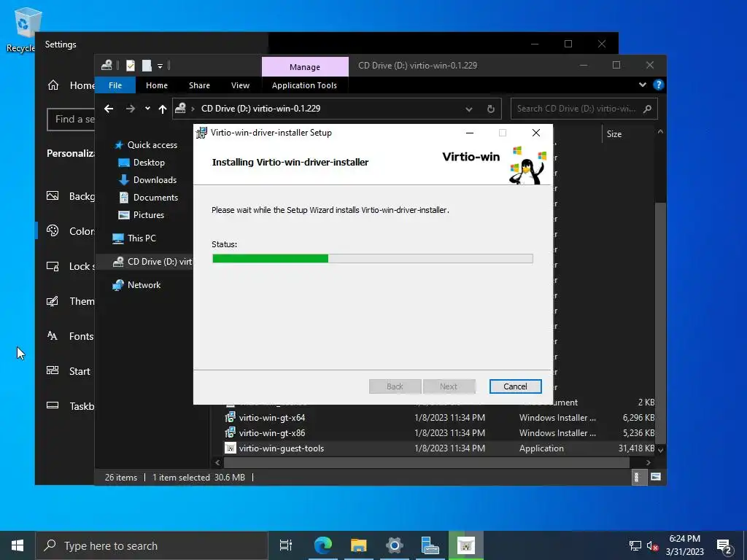Select the virtio-win-gt-x64 file
This screenshot has width=747, height=560.
tap(271, 418)
